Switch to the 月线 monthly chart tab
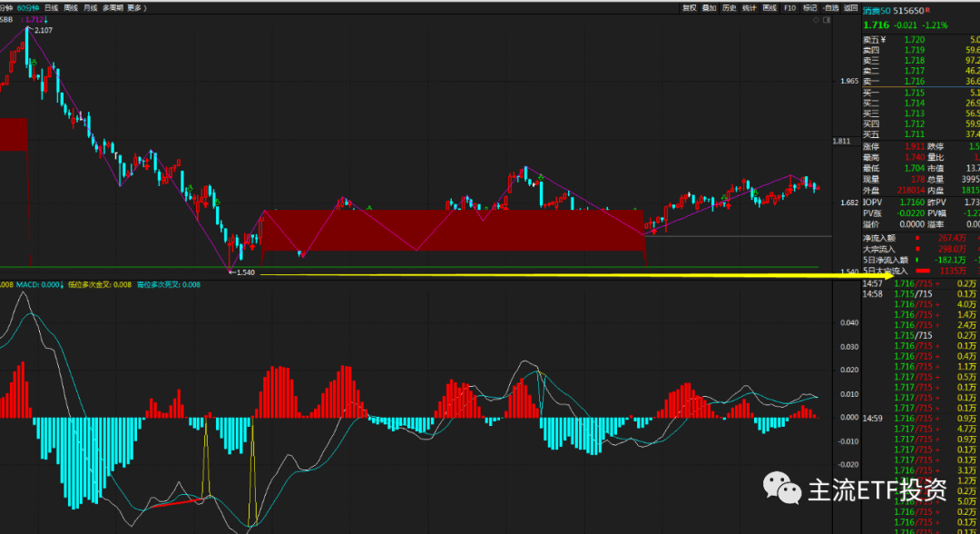This screenshot has width=980, height=534. tap(91, 8)
